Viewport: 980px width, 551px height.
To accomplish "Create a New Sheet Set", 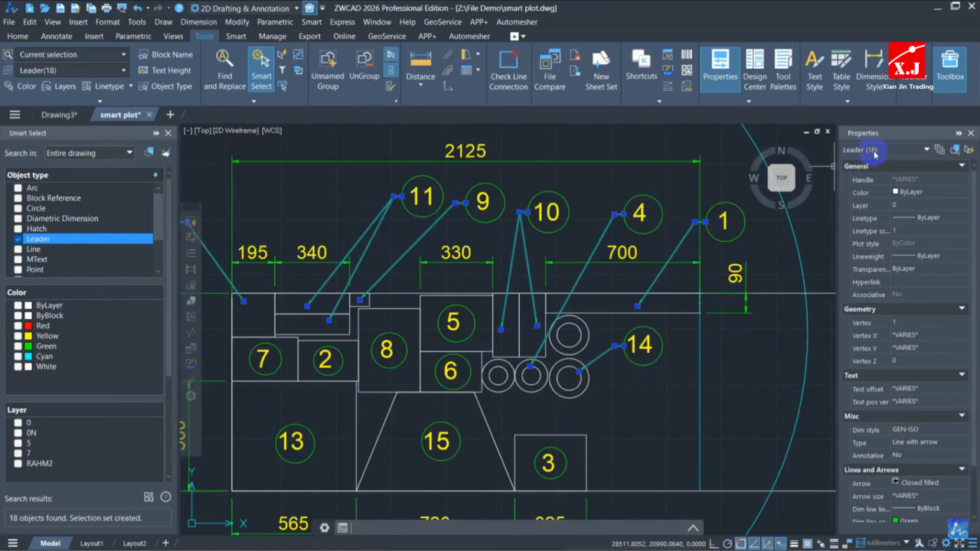I will [601, 69].
